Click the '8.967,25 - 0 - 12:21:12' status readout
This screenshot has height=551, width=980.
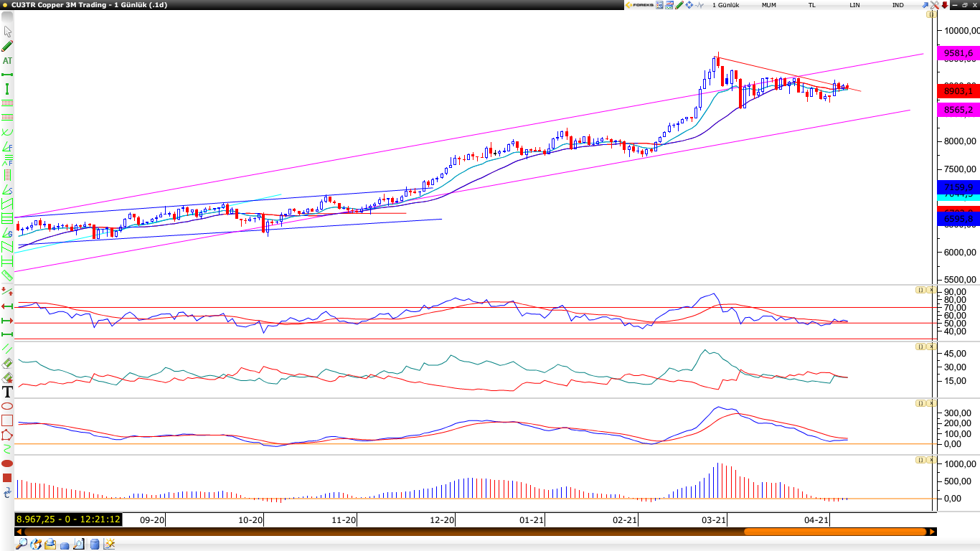tap(68, 519)
